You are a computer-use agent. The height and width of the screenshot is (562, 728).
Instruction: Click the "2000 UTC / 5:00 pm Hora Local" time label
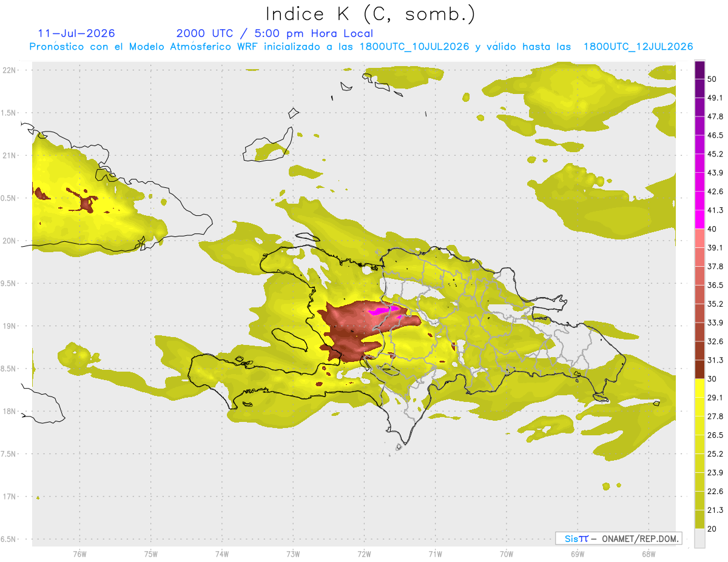click(x=275, y=33)
